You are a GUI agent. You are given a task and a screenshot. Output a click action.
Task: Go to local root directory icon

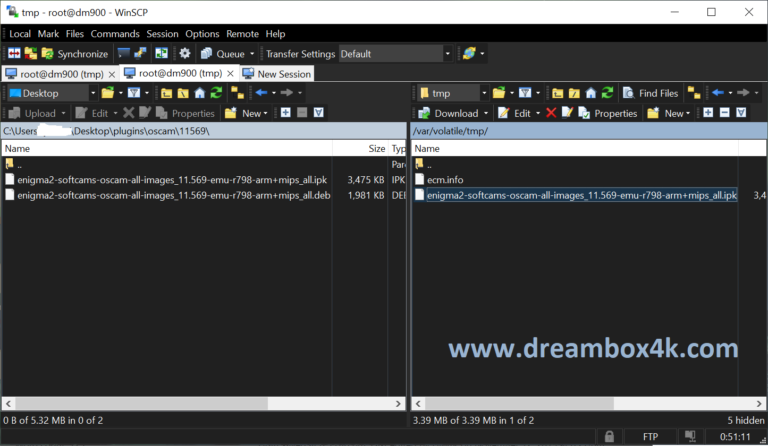click(183, 93)
